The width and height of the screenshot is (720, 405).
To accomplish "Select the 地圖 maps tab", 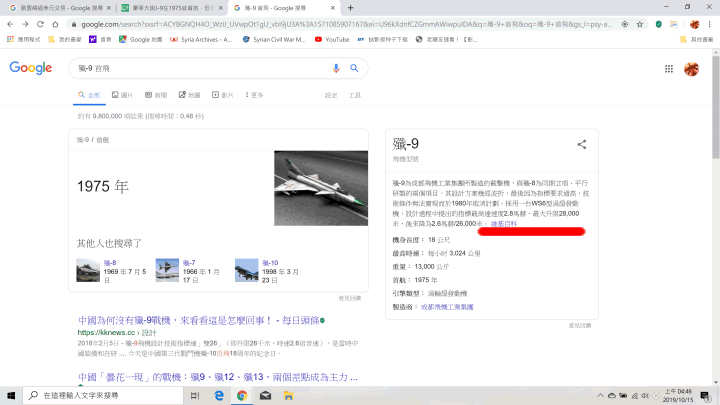I will coord(189,95).
